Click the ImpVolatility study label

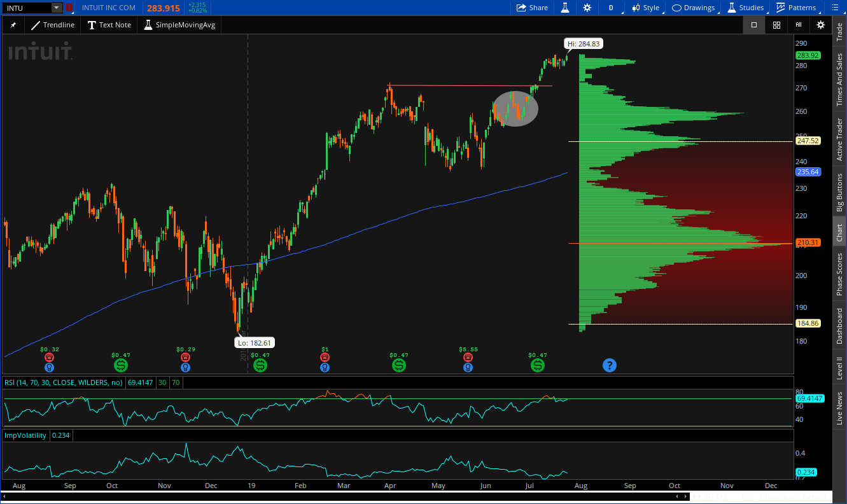tap(25, 435)
